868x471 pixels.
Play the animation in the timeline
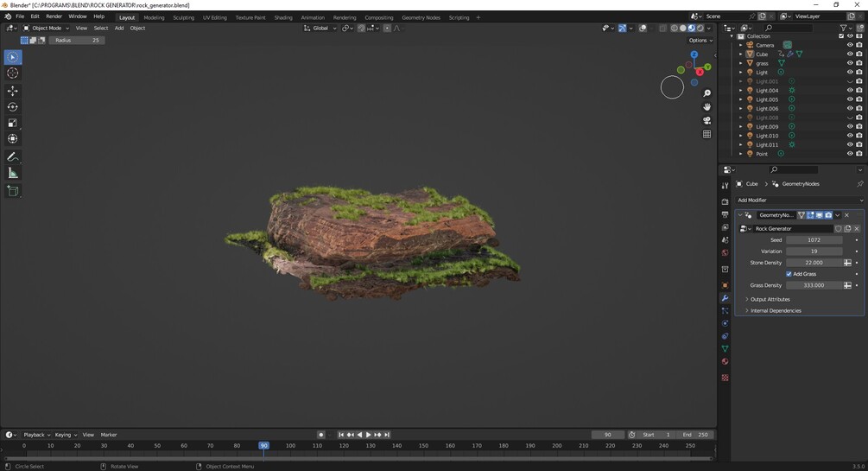point(368,435)
